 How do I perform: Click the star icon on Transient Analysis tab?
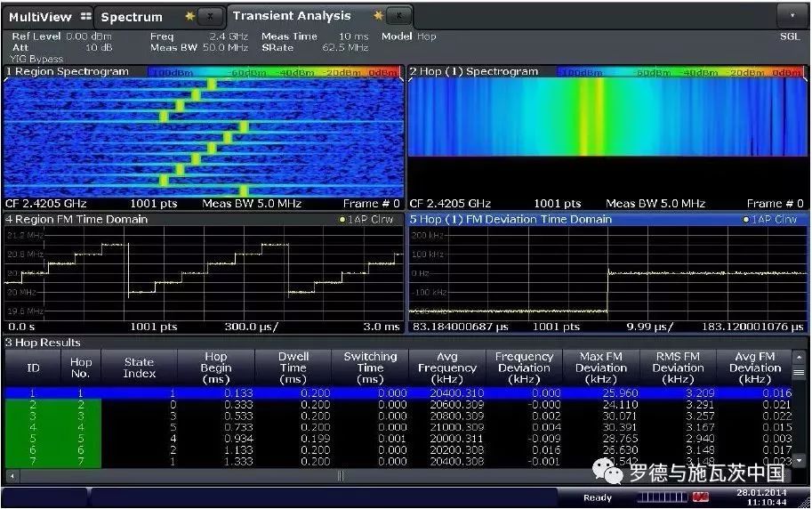tap(378, 15)
